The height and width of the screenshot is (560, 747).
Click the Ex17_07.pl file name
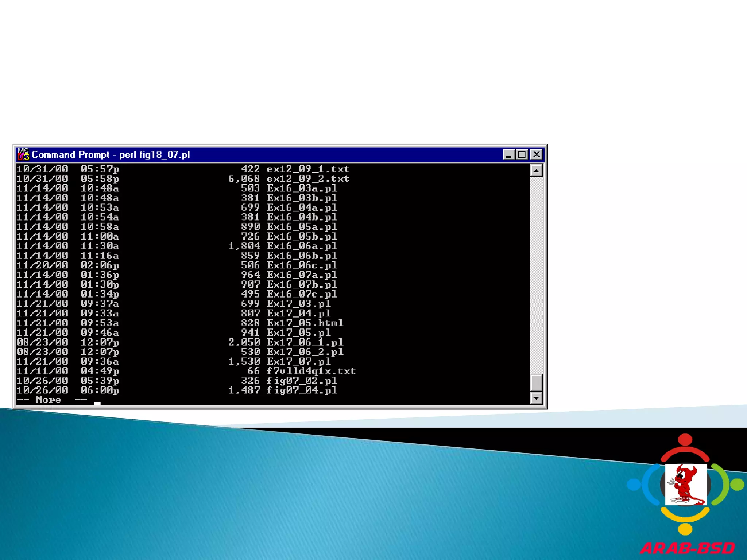[298, 361]
